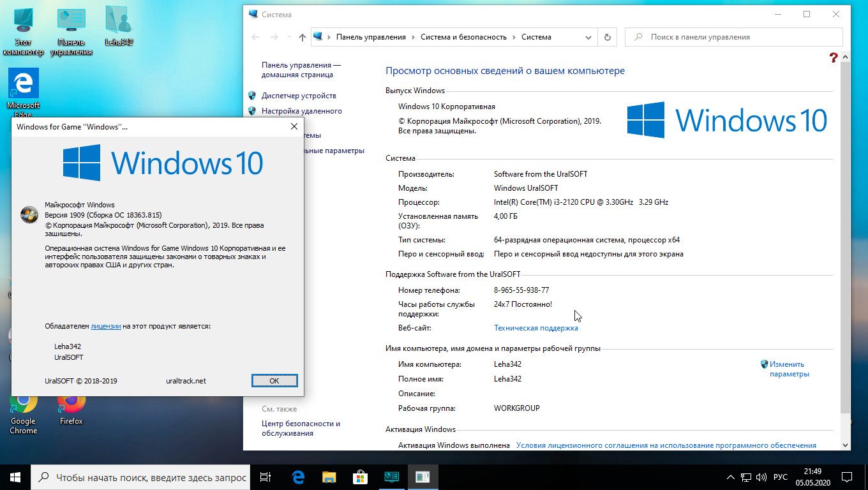Open Центр безопасности и обслуживания link
Screen dimensions: 868x490
(301, 428)
